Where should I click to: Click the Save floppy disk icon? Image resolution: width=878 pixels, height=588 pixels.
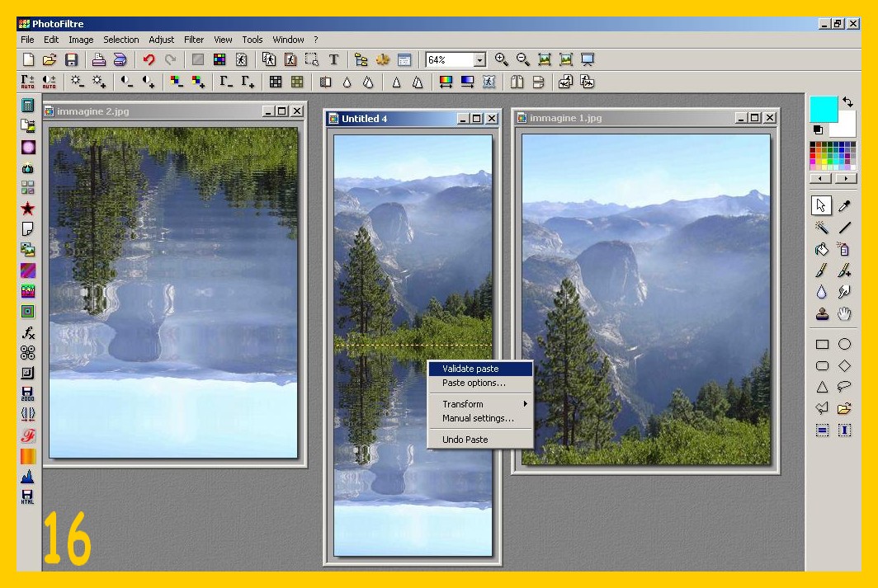click(72, 59)
